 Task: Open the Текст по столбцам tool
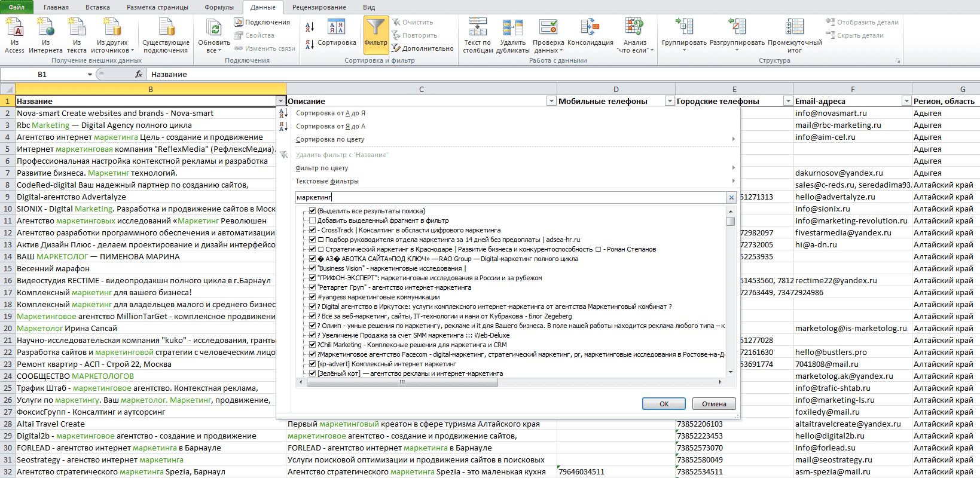477,27
